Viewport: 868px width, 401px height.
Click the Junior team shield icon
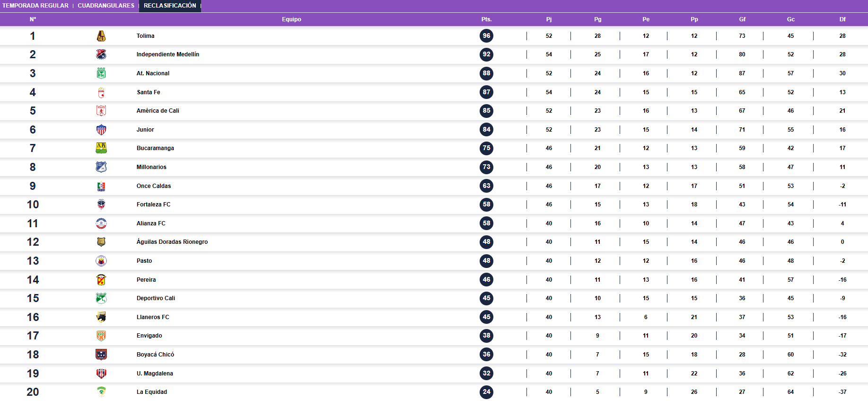pyautogui.click(x=101, y=130)
